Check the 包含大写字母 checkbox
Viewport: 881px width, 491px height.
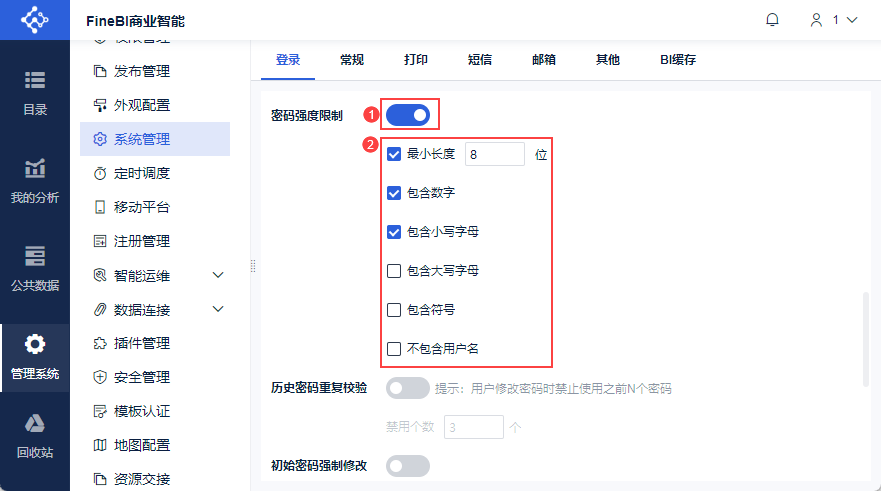[x=394, y=271]
